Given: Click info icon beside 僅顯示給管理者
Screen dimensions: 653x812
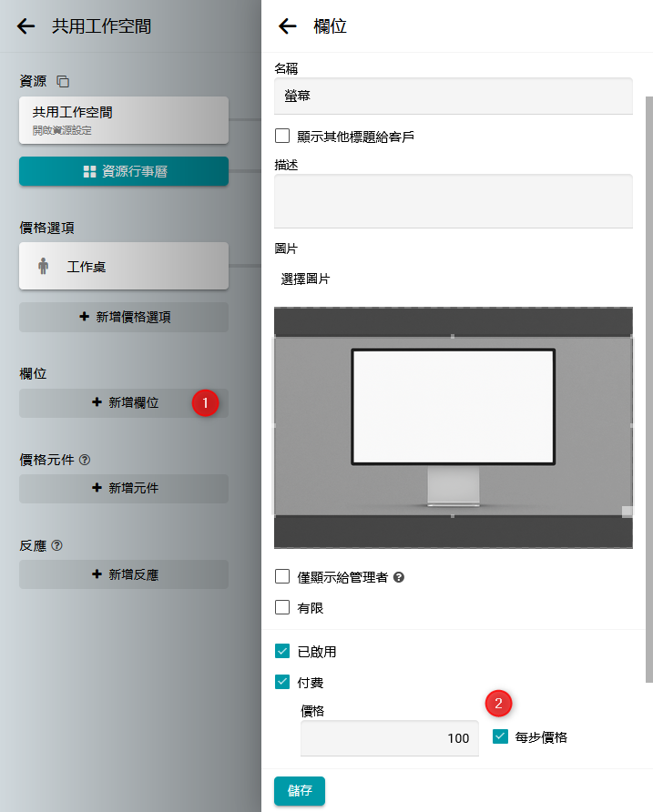Looking at the screenshot, I should click(398, 577).
